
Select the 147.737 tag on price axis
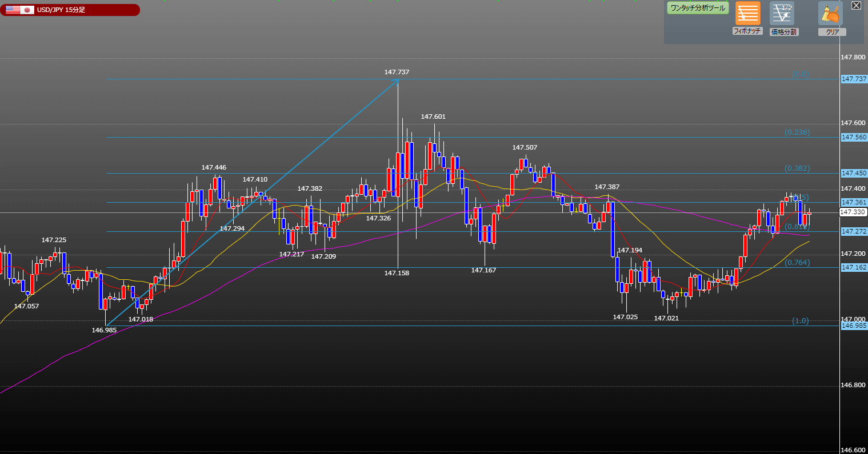coord(854,79)
